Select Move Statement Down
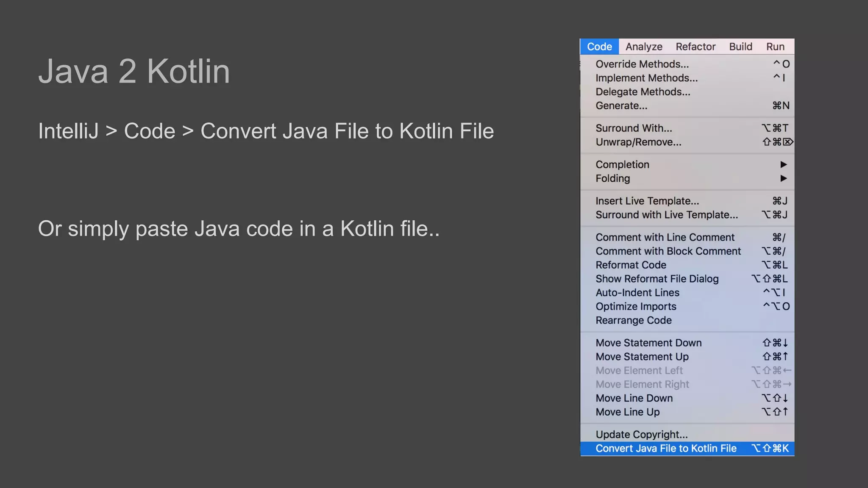Screen dimensions: 868x488 (687, 343)
